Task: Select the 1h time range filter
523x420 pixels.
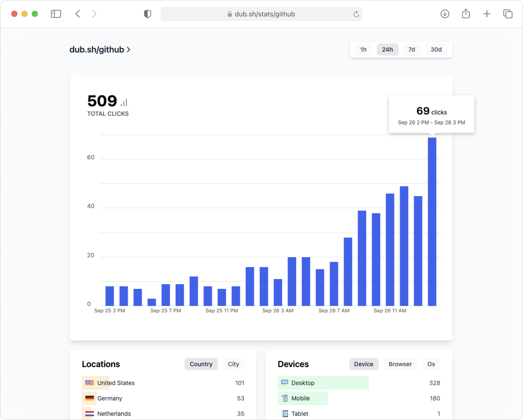Action: pyautogui.click(x=364, y=49)
